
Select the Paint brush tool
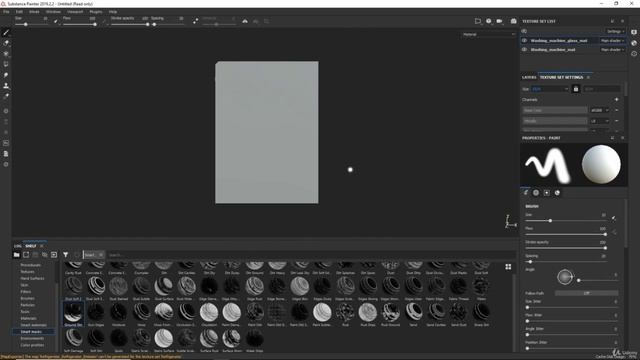[6, 32]
